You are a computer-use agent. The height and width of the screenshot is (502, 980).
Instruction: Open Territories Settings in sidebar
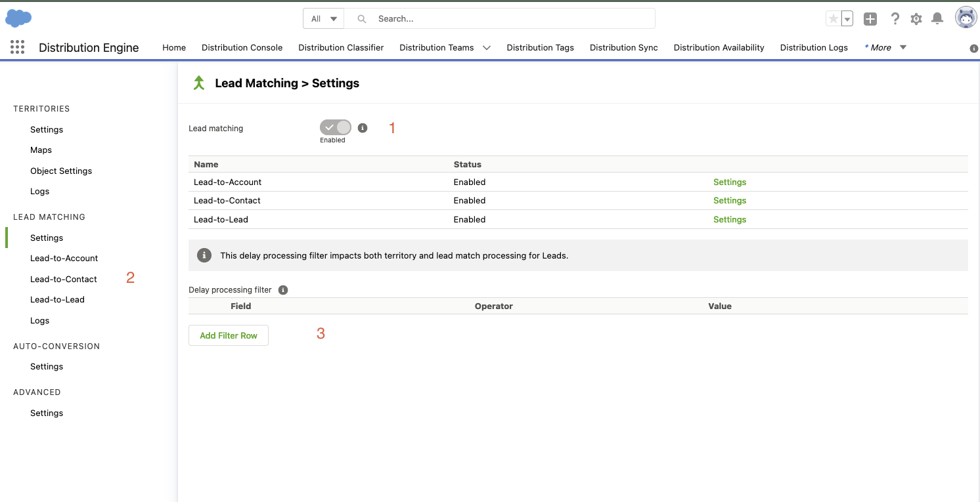tap(47, 129)
